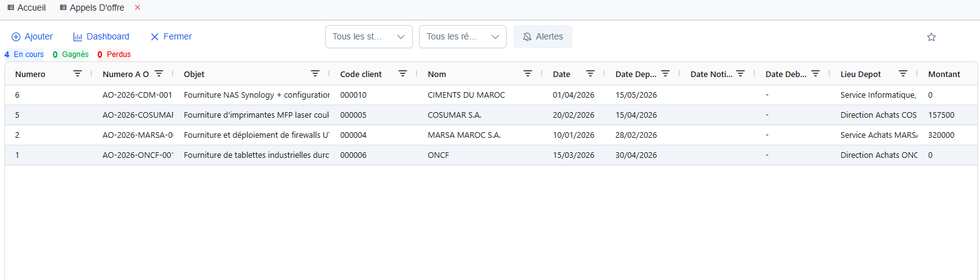Open filter menu for Nom column
Screen dimensions: 980x280
[528, 74]
